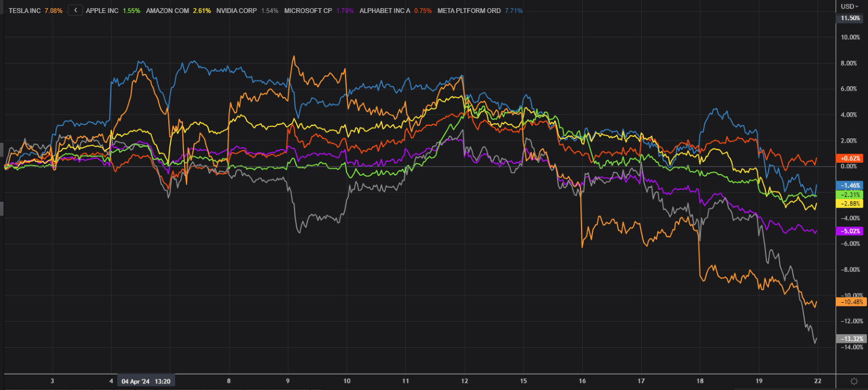Pick ALPHABET INC A legend item
The image size is (868, 390).
click(x=385, y=11)
